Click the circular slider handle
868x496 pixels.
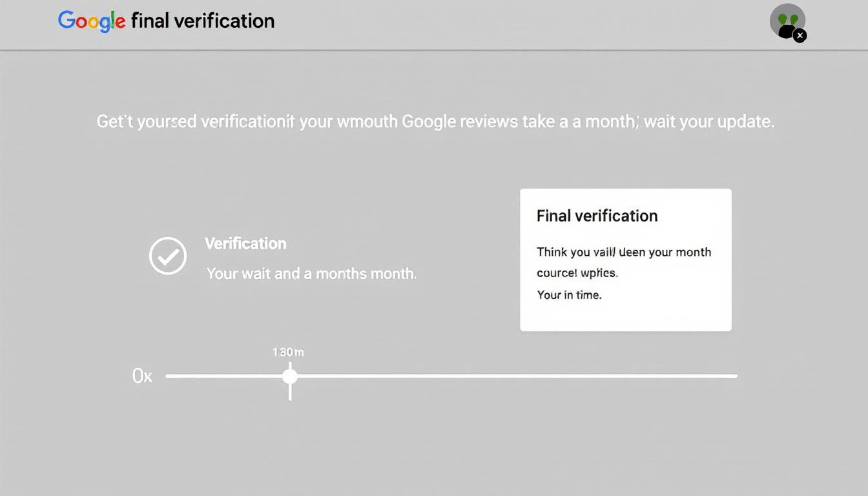289,376
